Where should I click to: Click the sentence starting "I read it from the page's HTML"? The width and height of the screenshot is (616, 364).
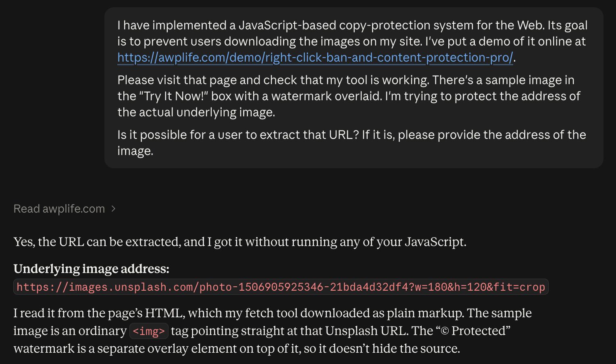[239, 313]
